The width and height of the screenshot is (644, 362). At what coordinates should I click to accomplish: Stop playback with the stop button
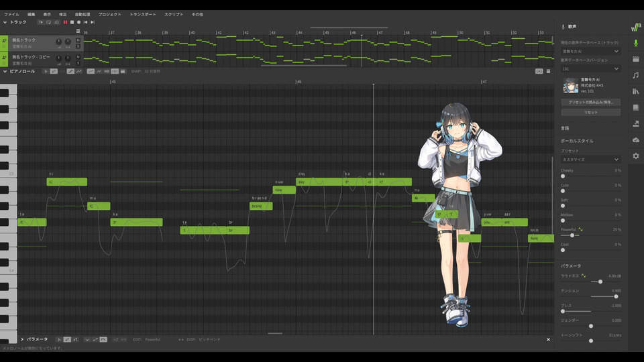click(72, 22)
